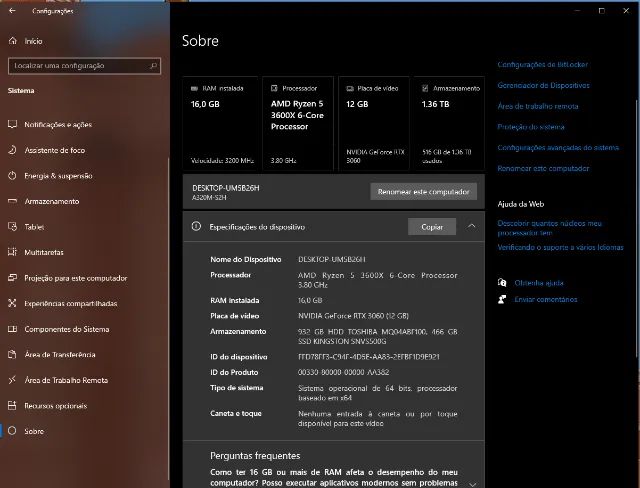Click the ID do dispositivo value
The image size is (640, 488).
pyautogui.click(x=369, y=357)
